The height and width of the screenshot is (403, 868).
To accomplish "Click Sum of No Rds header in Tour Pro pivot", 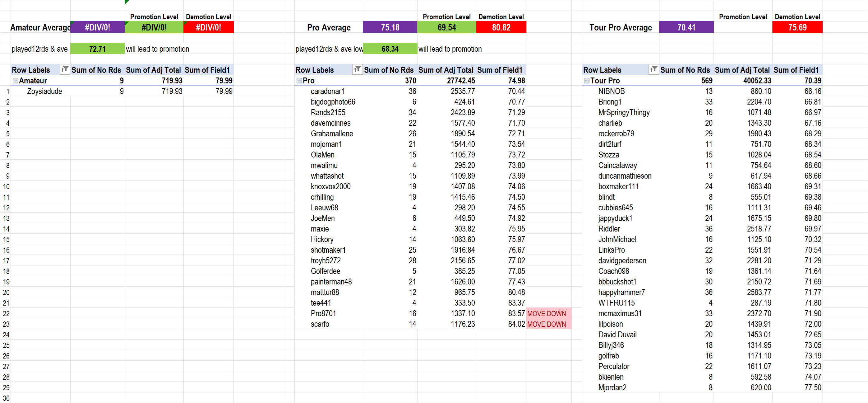I will pyautogui.click(x=685, y=70).
